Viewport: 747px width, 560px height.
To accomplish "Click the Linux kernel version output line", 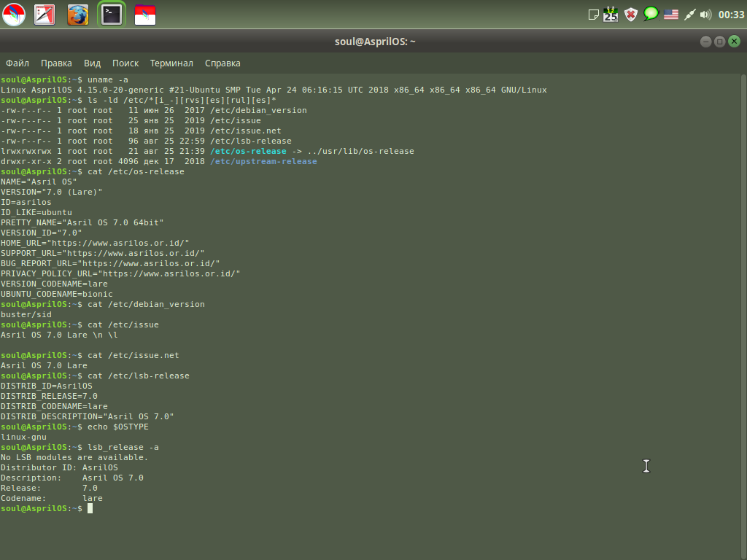I will [x=274, y=90].
